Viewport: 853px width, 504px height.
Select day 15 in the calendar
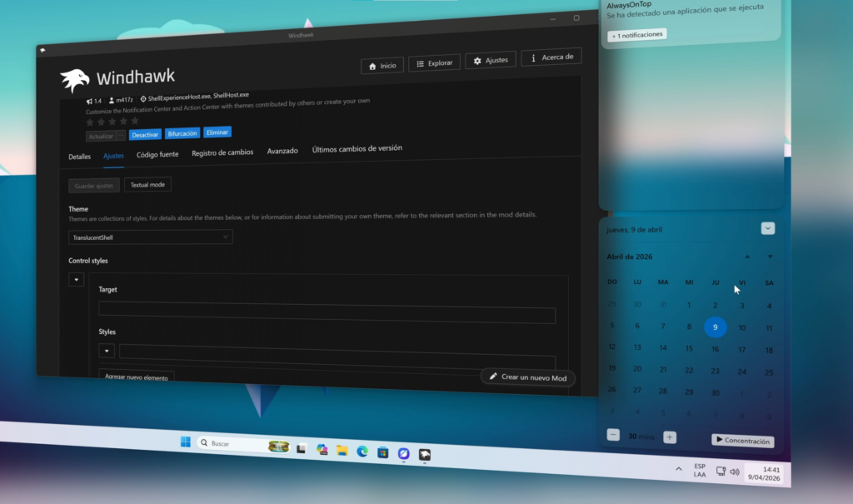click(x=689, y=348)
